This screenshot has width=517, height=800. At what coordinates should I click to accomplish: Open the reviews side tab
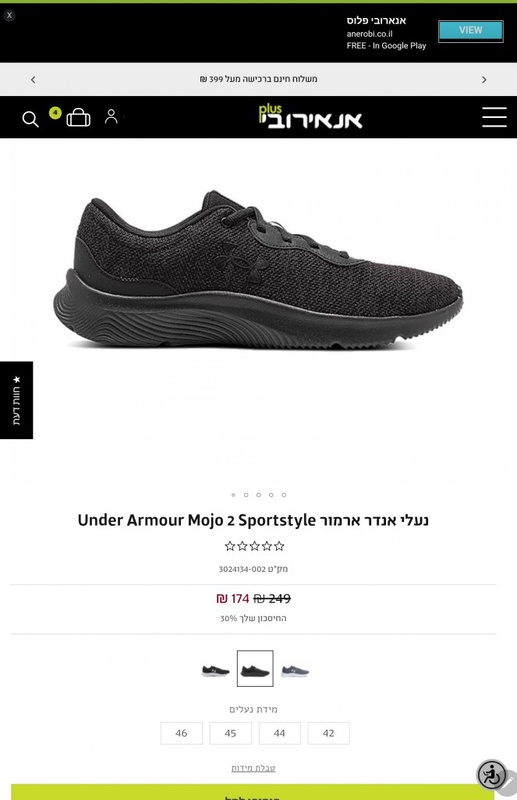(16, 400)
